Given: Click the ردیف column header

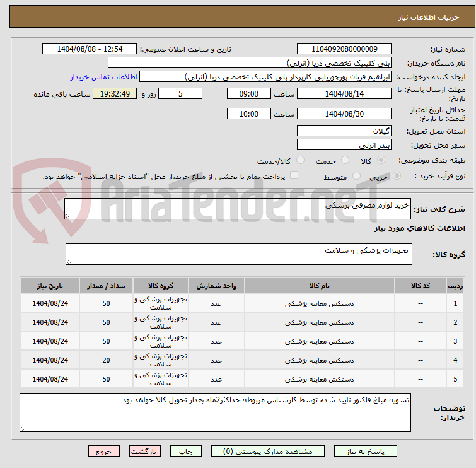Looking at the screenshot, I should (x=455, y=286).
